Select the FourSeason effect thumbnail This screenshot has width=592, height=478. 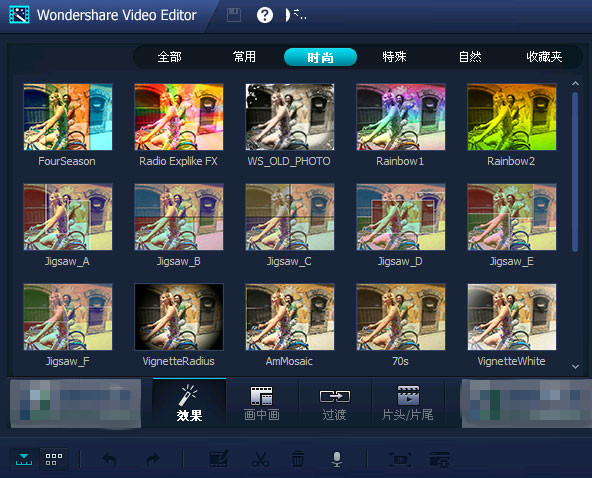coord(68,117)
